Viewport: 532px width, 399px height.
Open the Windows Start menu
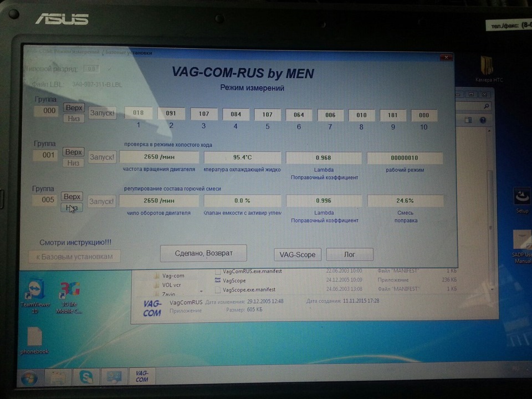29,377
